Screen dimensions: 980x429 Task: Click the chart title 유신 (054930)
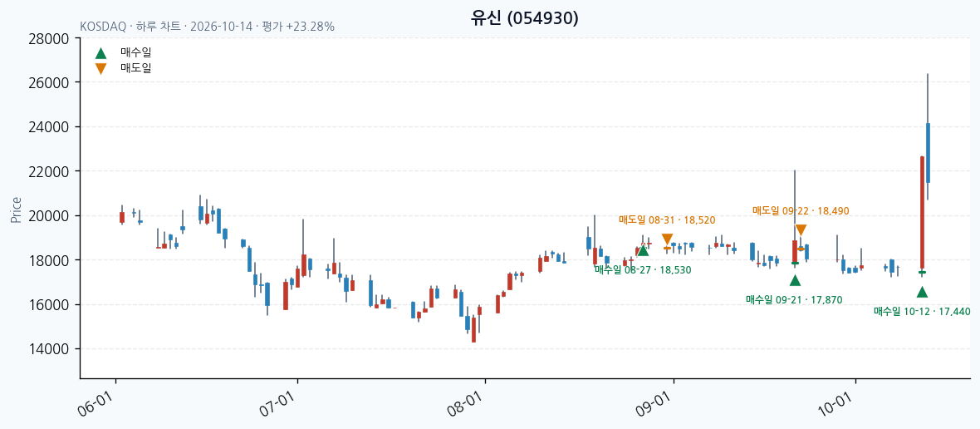pos(524,18)
